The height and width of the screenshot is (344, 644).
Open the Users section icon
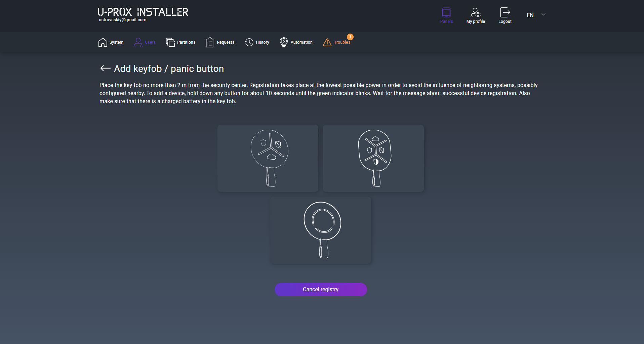pos(138,42)
